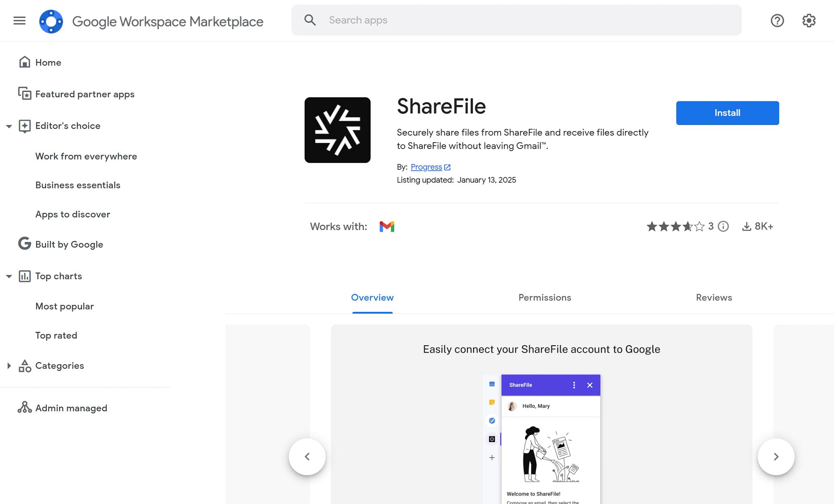The image size is (834, 504).
Task: Click the ShareFile title heading
Action: click(441, 106)
